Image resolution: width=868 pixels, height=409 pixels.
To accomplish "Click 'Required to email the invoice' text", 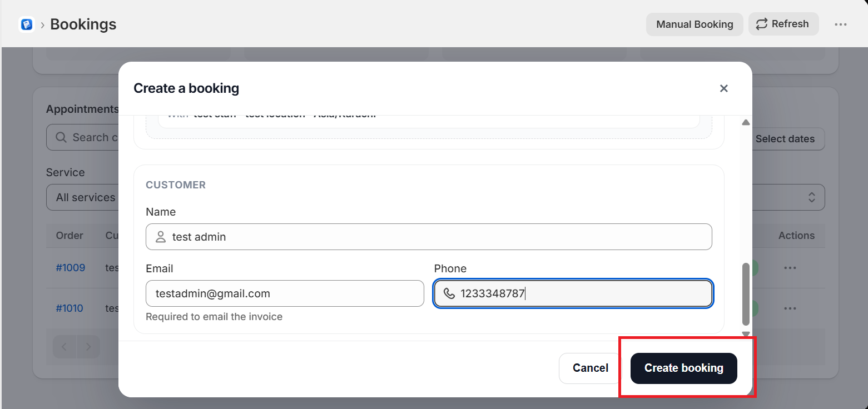I will [x=214, y=317].
